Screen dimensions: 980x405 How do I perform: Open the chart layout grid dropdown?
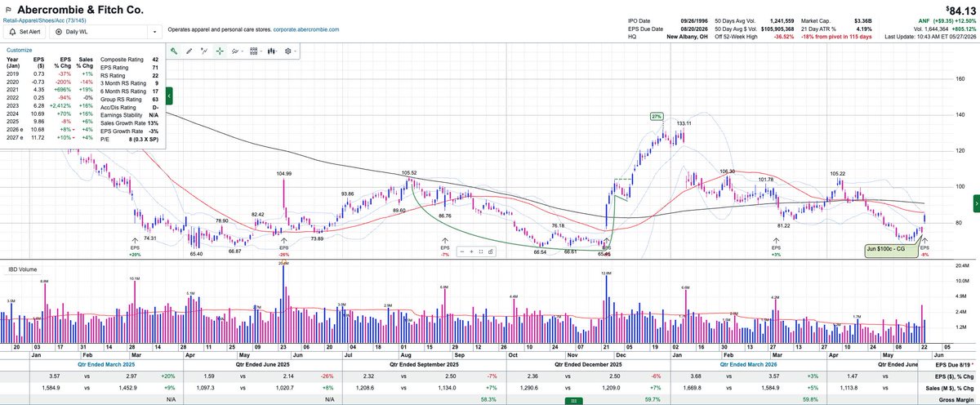256,50
